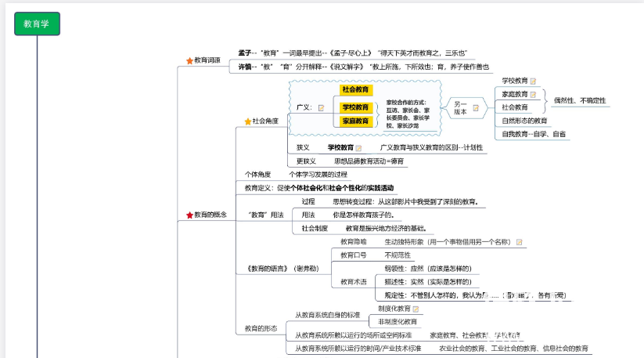
Task: Select yellow 家庭教育 highlighted node
Action: point(356,121)
